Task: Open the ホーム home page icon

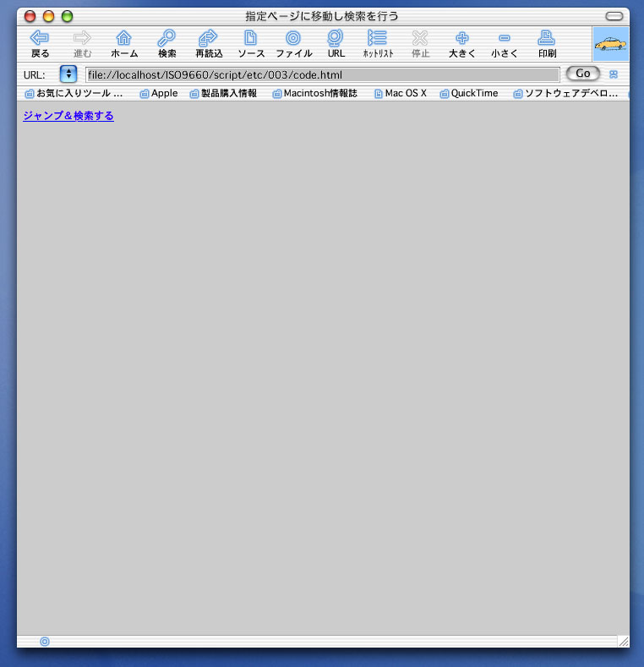Action: coord(123,43)
